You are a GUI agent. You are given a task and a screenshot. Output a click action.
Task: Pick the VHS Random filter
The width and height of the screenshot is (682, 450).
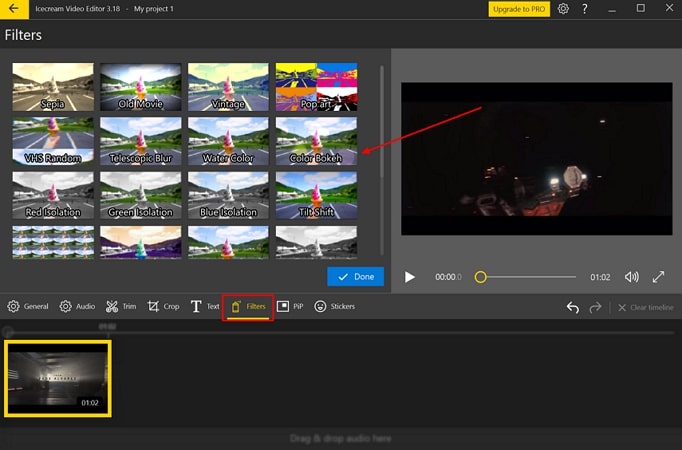[x=53, y=141]
